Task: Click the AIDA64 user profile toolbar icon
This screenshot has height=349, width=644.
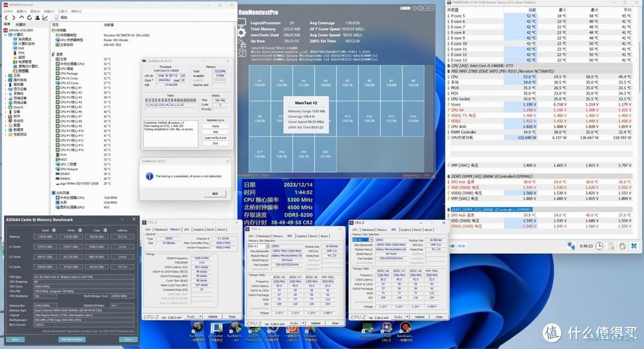Action: (x=38, y=18)
